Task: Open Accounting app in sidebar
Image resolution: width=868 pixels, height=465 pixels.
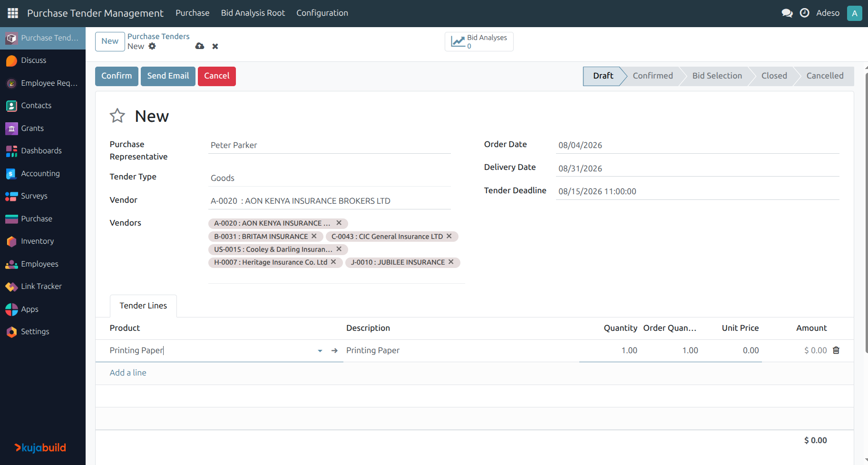Action: 43,174
